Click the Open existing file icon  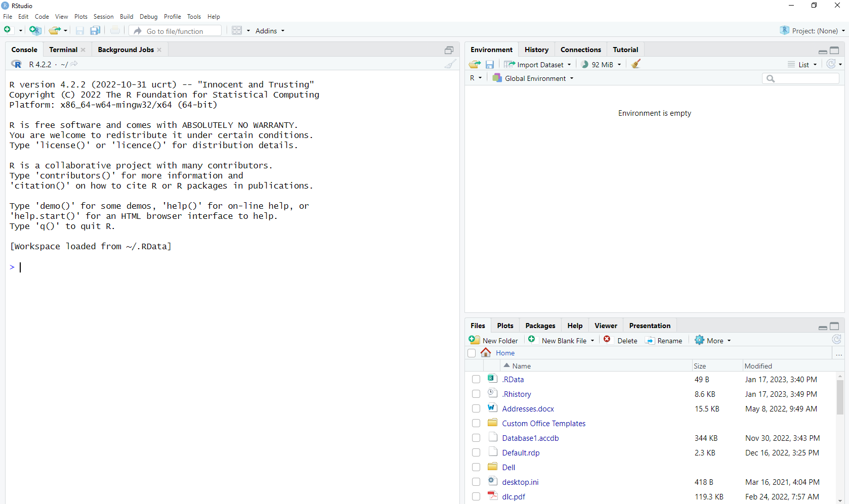point(55,30)
